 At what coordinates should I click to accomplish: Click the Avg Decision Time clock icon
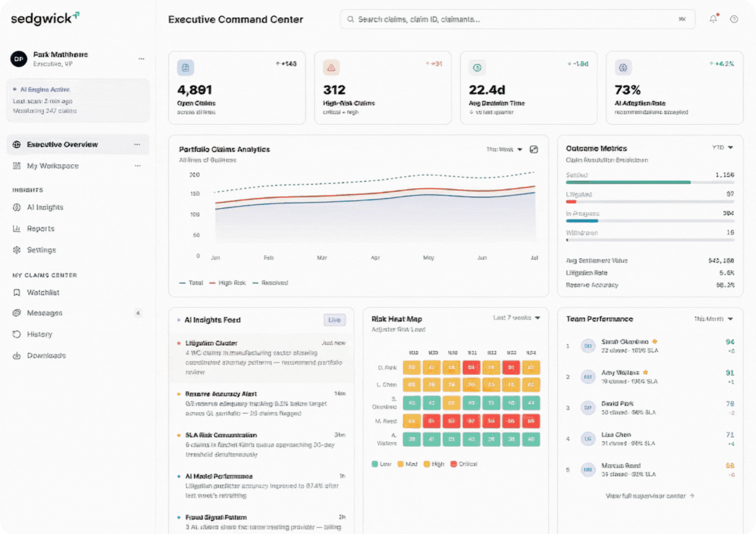[x=477, y=68]
